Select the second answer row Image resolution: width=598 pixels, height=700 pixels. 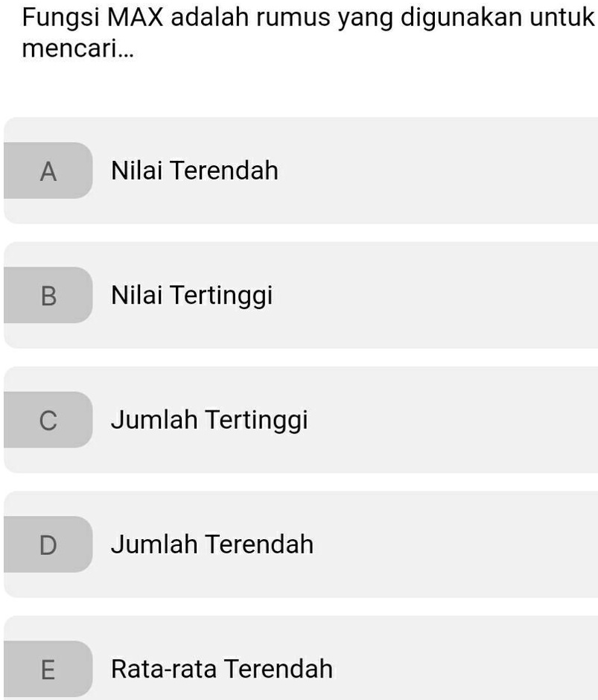[x=298, y=295]
